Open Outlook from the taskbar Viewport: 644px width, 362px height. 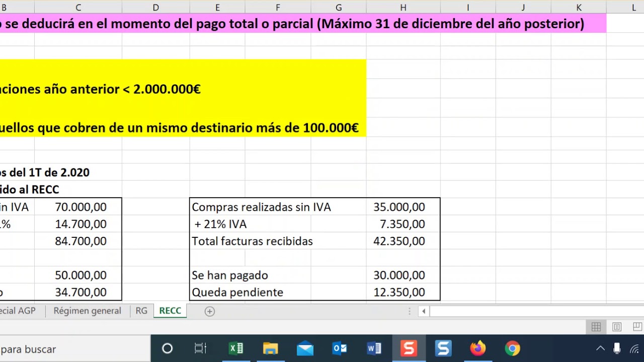point(340,348)
